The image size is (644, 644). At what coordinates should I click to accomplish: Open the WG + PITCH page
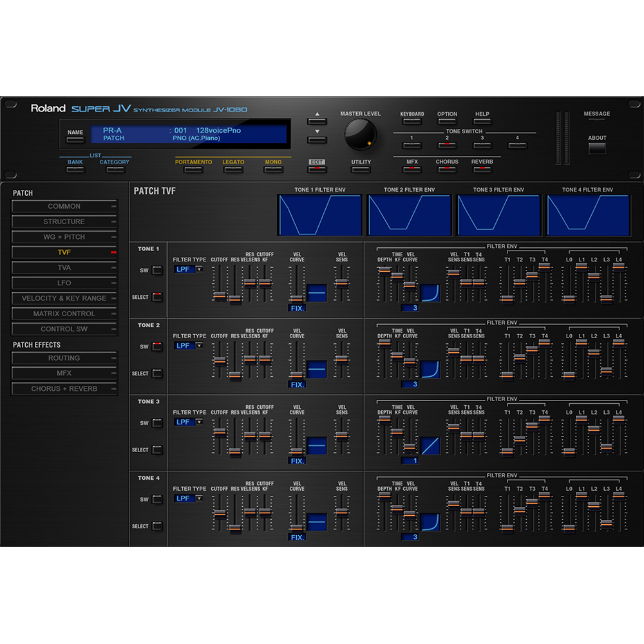[64, 237]
